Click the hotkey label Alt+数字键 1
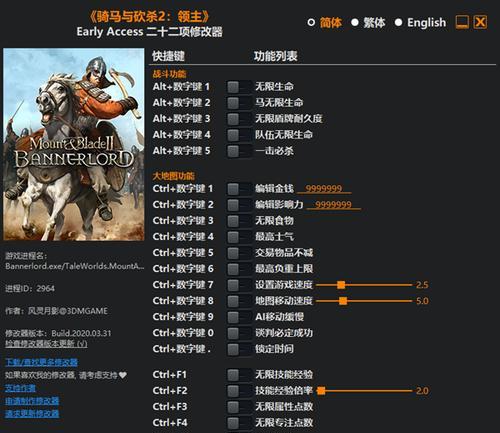The width and height of the screenshot is (500, 433). pyautogui.click(x=181, y=87)
